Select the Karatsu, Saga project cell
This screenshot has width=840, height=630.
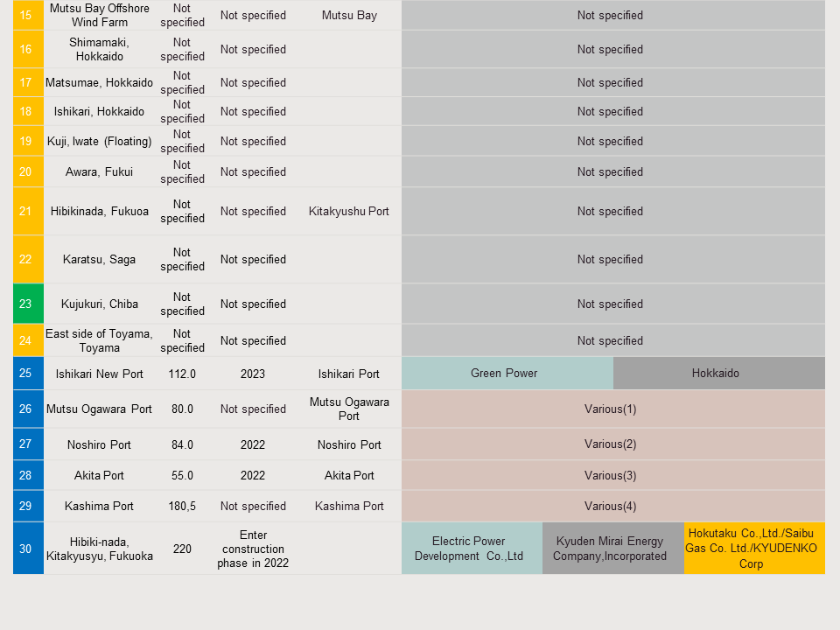point(99,259)
